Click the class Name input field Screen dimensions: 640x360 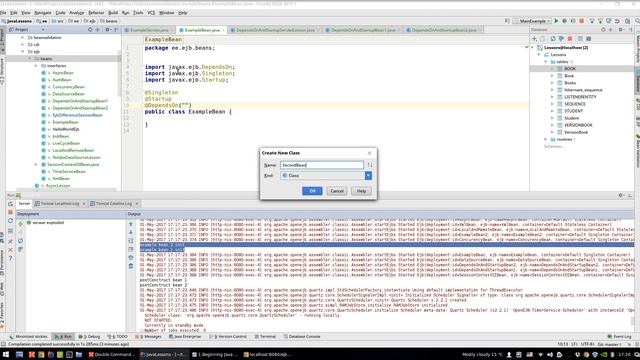322,165
